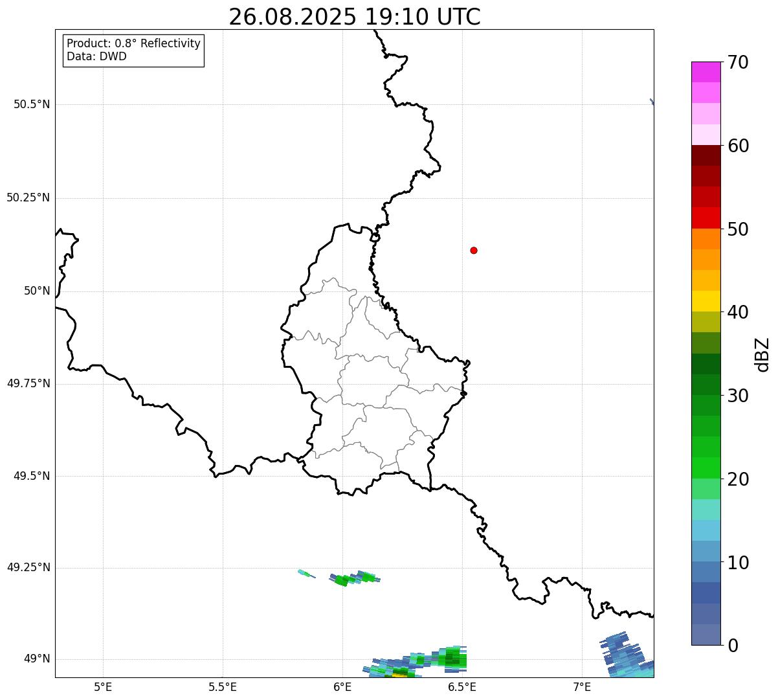This screenshot has width=778, height=700.
Task: Pick the bright yellow colorbar segment above 40
Action: 706,301
